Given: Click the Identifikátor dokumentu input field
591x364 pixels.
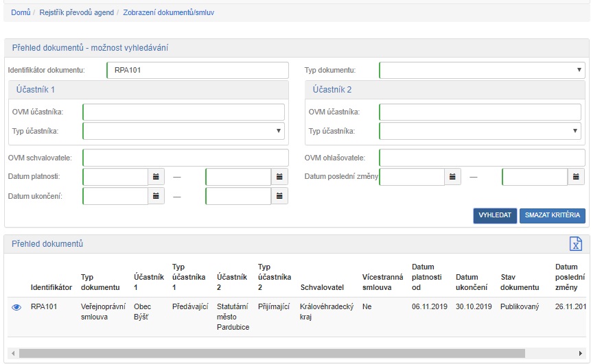Looking at the screenshot, I should pos(198,71).
